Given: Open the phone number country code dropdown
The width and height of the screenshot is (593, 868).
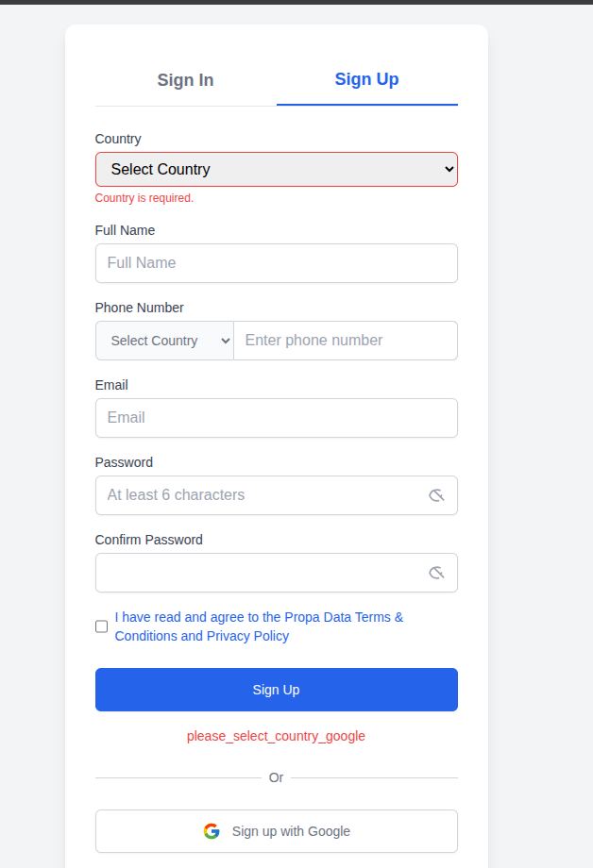Looking at the screenshot, I should 164,340.
